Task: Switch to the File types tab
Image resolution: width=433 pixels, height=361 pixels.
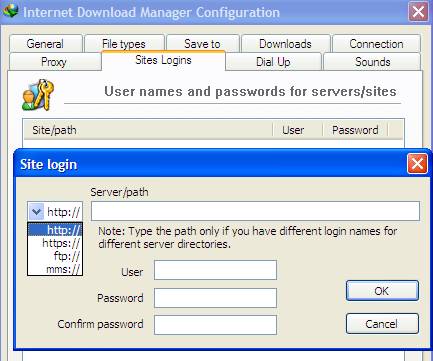Action: pos(124,44)
